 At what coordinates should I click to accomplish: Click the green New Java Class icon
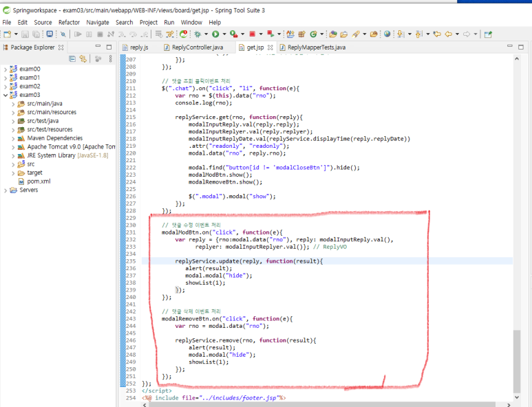pyautogui.click(x=314, y=34)
